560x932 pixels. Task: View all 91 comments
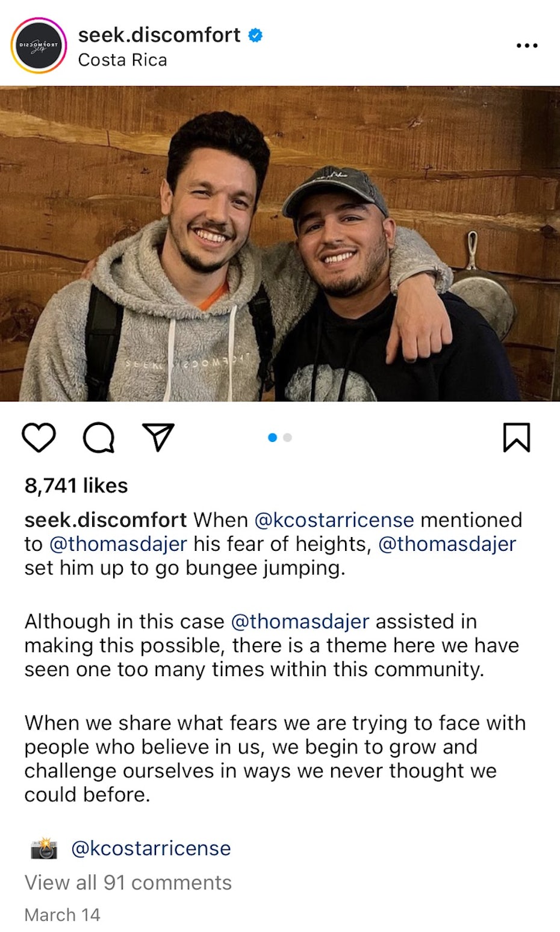128,883
